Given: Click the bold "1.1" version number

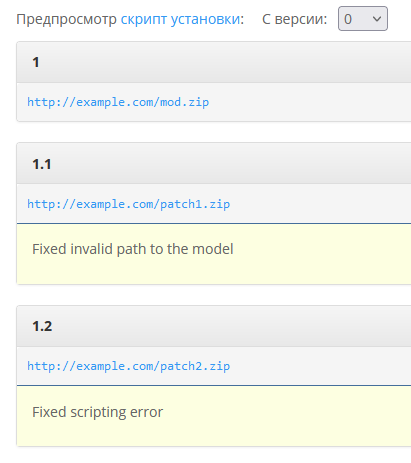Looking at the screenshot, I should pyautogui.click(x=42, y=164).
